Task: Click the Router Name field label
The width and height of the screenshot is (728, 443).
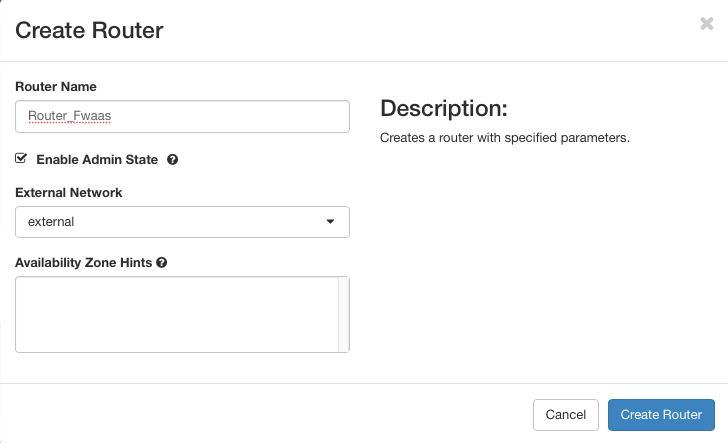Action: [x=56, y=87]
